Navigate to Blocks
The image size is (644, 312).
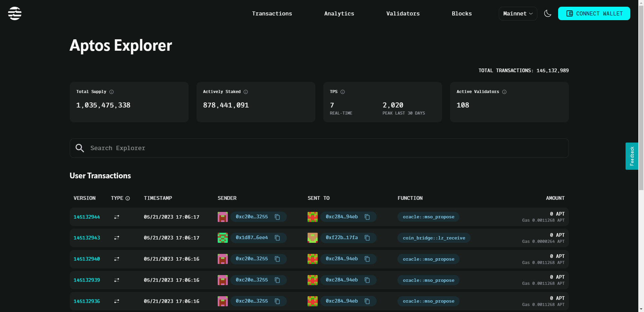(462, 13)
